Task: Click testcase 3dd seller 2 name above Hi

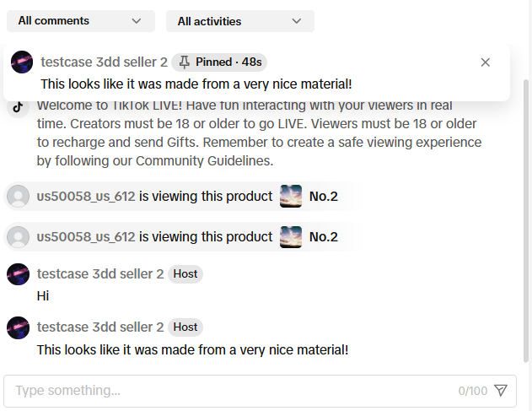Action: click(x=100, y=274)
